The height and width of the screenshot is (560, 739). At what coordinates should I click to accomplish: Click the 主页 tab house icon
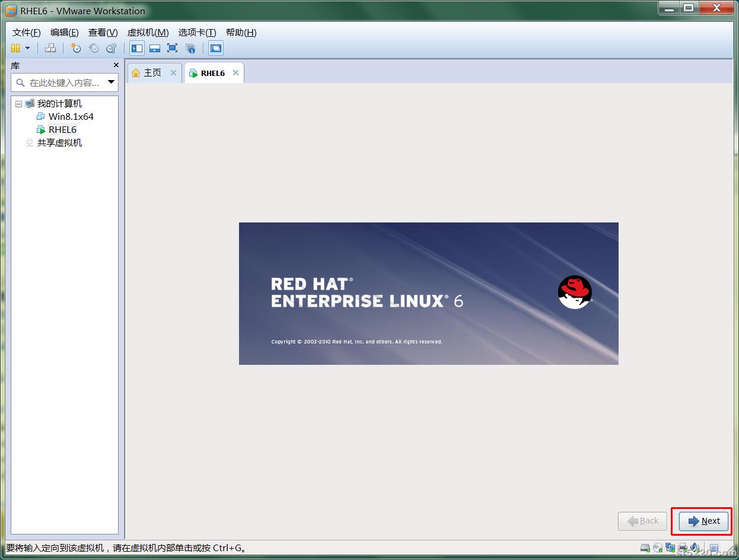click(x=136, y=72)
